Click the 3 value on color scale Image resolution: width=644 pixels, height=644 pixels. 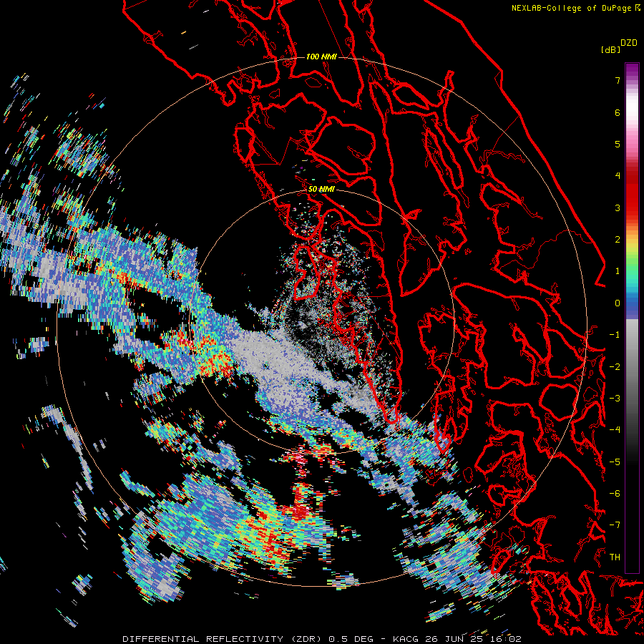pyautogui.click(x=618, y=208)
